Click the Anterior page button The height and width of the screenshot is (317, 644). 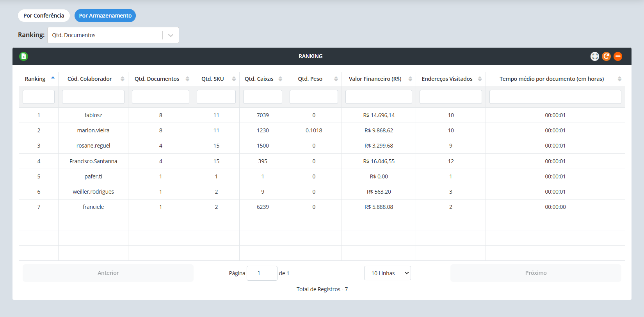pos(108,273)
